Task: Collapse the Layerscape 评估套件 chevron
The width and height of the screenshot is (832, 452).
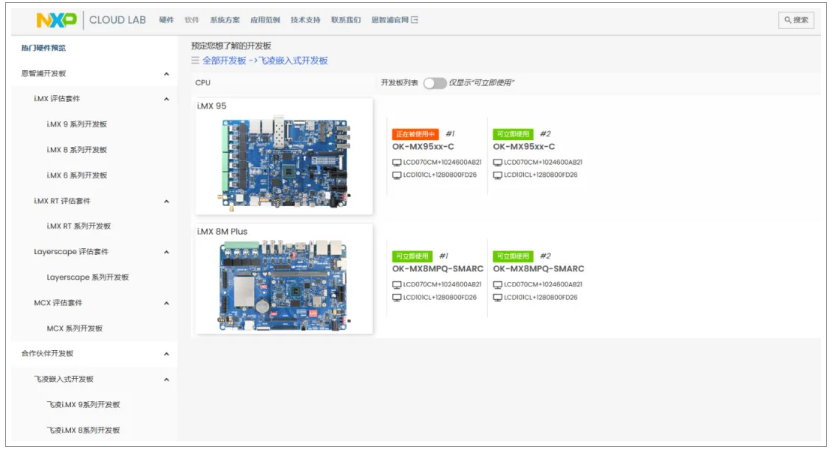Action: pyautogui.click(x=167, y=252)
